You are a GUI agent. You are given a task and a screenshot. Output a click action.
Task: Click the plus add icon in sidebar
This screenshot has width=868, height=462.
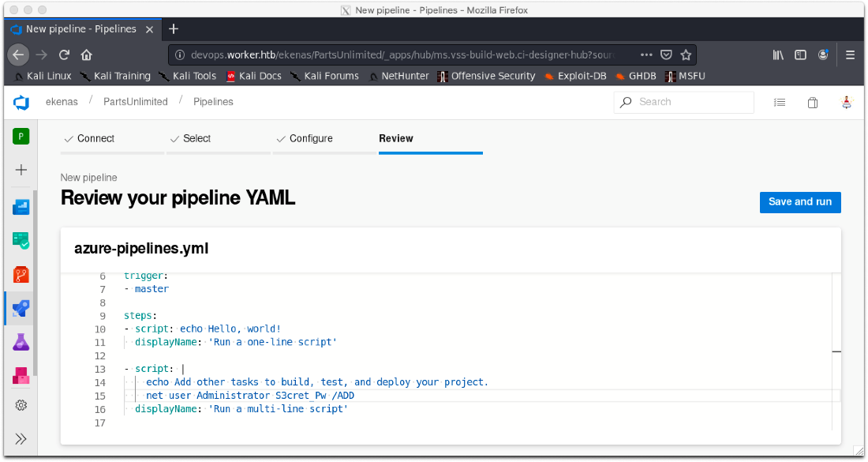(21, 170)
